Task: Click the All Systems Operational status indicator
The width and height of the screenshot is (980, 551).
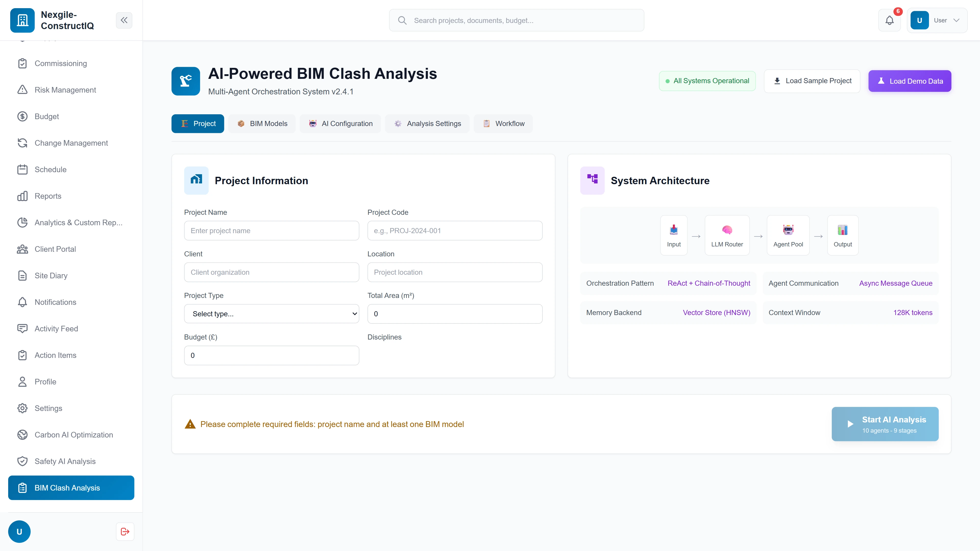Action: (707, 81)
